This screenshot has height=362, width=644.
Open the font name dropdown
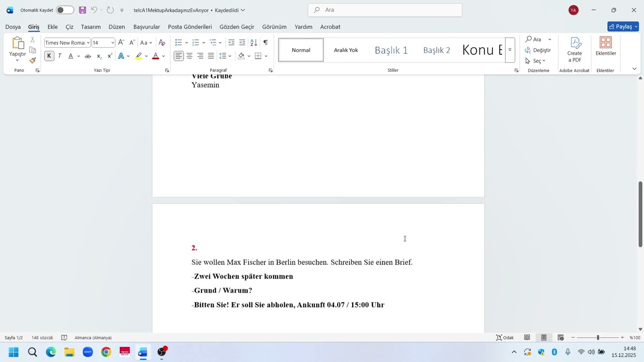pyautogui.click(x=88, y=43)
